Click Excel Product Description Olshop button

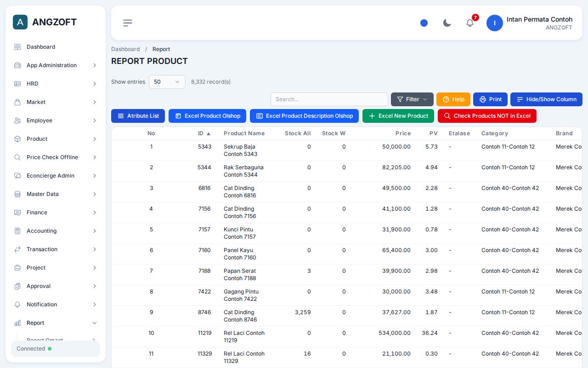pos(304,116)
